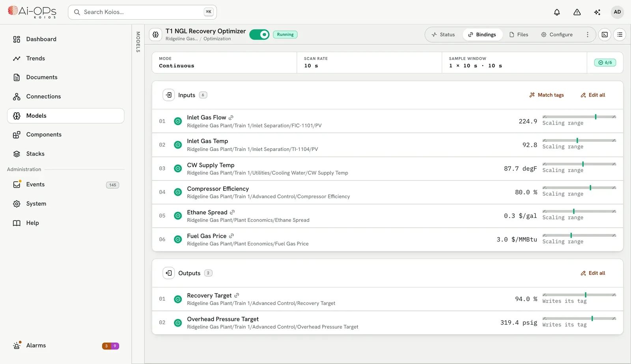631x364 pixels.
Task: Open the console panel icon
Action: (605, 35)
